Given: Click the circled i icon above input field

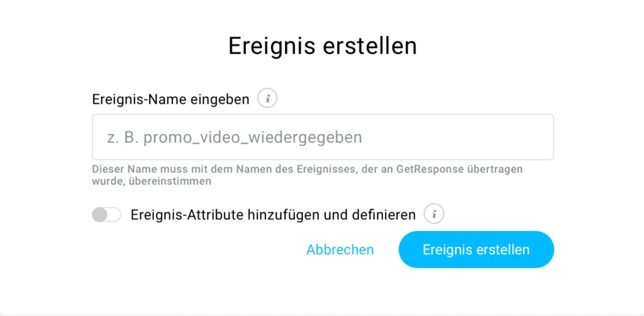Looking at the screenshot, I should pyautogui.click(x=267, y=99).
